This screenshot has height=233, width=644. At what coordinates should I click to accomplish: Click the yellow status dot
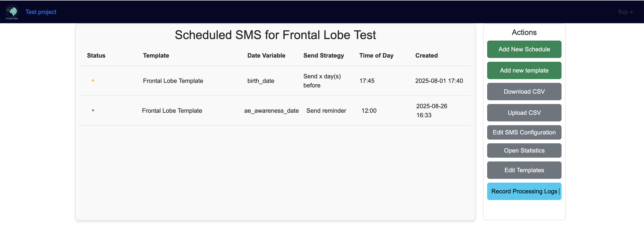93,80
